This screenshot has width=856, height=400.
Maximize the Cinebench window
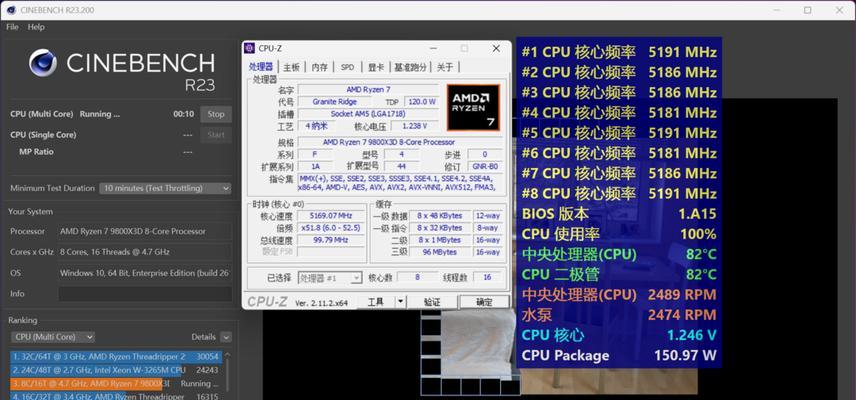point(807,10)
